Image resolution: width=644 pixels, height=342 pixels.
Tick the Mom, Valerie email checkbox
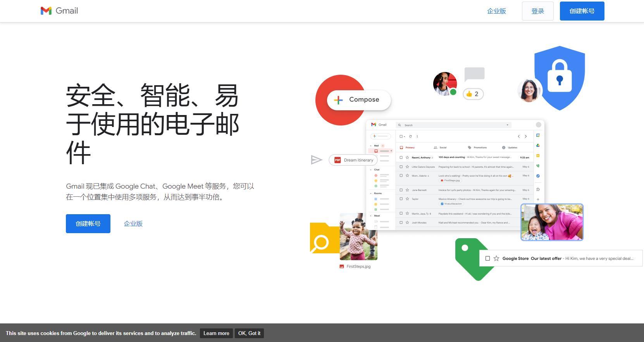pos(401,175)
